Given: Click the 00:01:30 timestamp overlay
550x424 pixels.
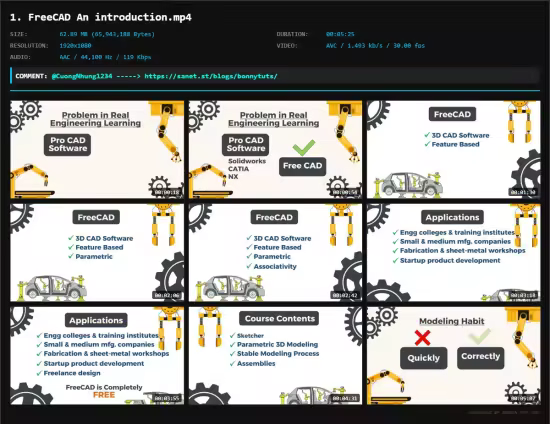Looking at the screenshot, I should pyautogui.click(x=523, y=192).
